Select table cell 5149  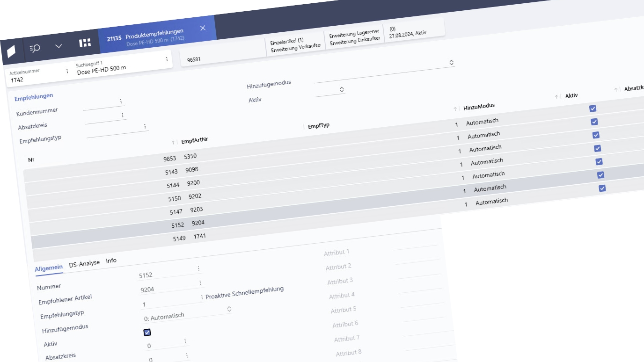point(179,239)
